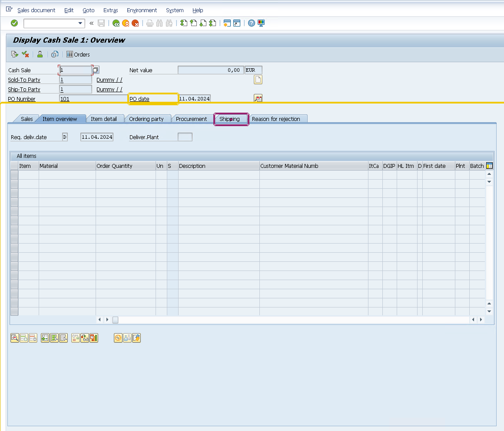Select the first row selector in items table
This screenshot has height=431, width=504.
14,175
